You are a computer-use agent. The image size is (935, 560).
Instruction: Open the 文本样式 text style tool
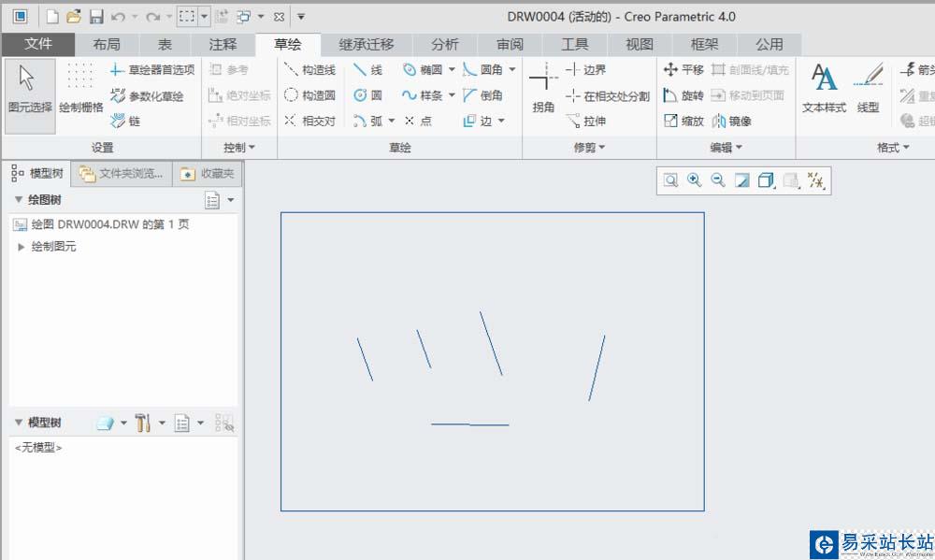pos(824,89)
